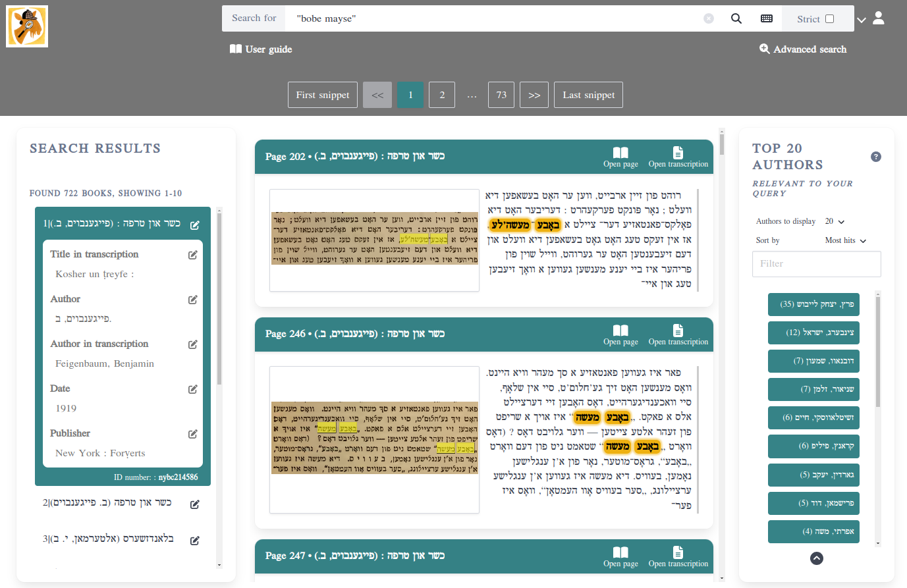
Task: Open transcription for Page 246
Action: coord(678,334)
